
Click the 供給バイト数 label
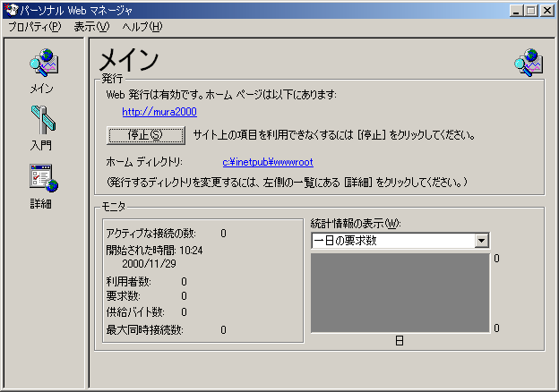pos(135,311)
